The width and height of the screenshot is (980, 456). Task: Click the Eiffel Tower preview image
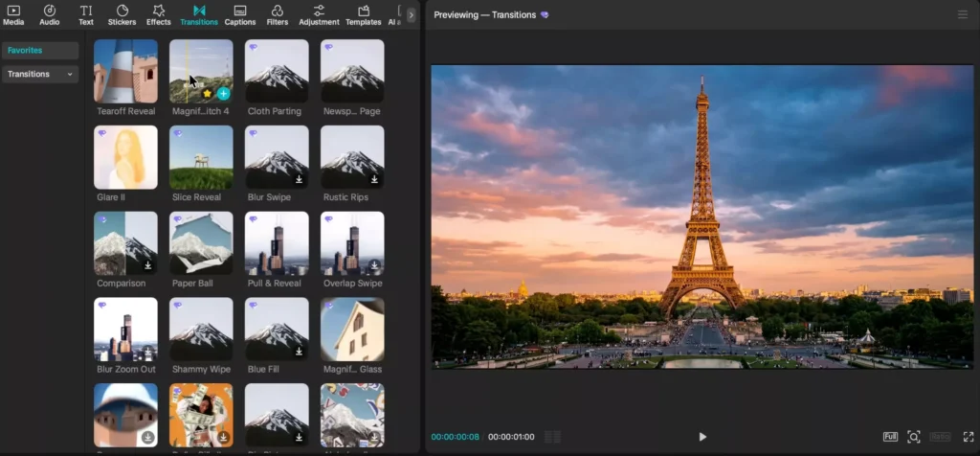tap(702, 217)
